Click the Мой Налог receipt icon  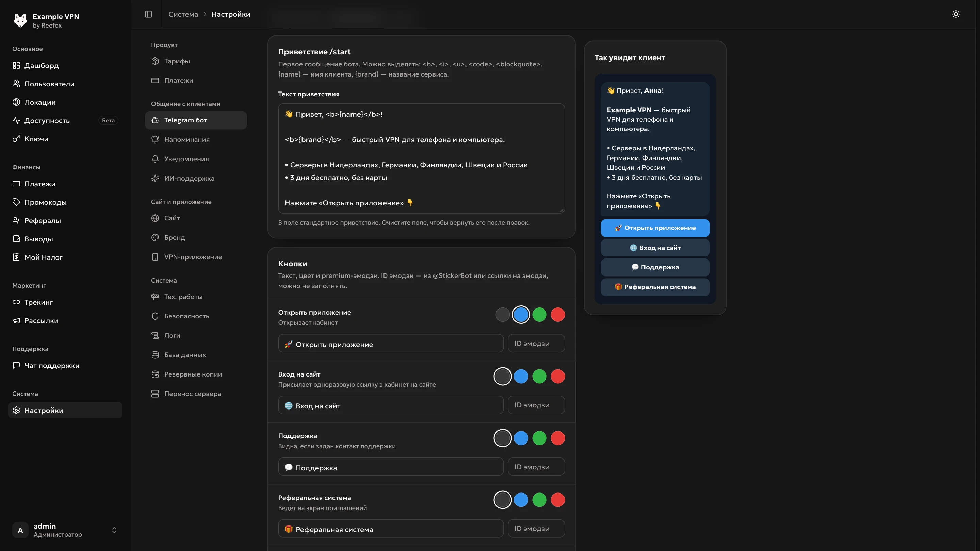point(16,257)
